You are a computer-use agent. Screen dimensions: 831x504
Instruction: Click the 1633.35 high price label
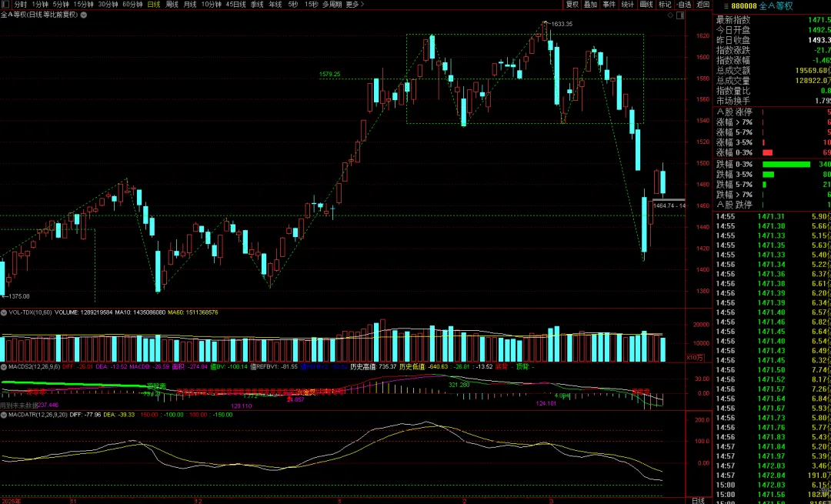[562, 24]
